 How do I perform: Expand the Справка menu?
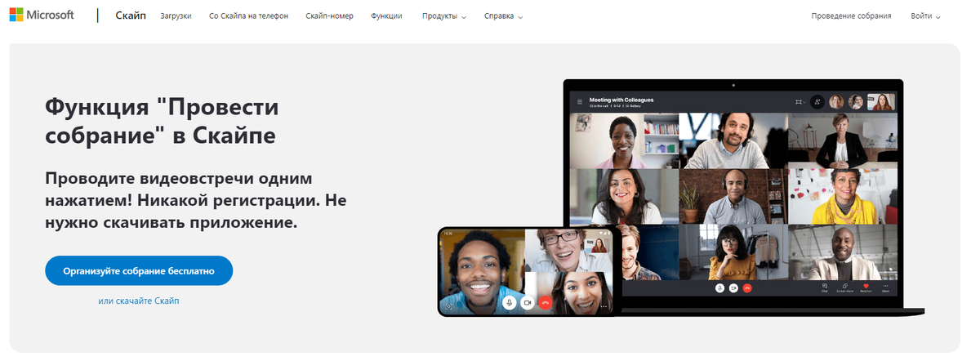[x=503, y=16]
